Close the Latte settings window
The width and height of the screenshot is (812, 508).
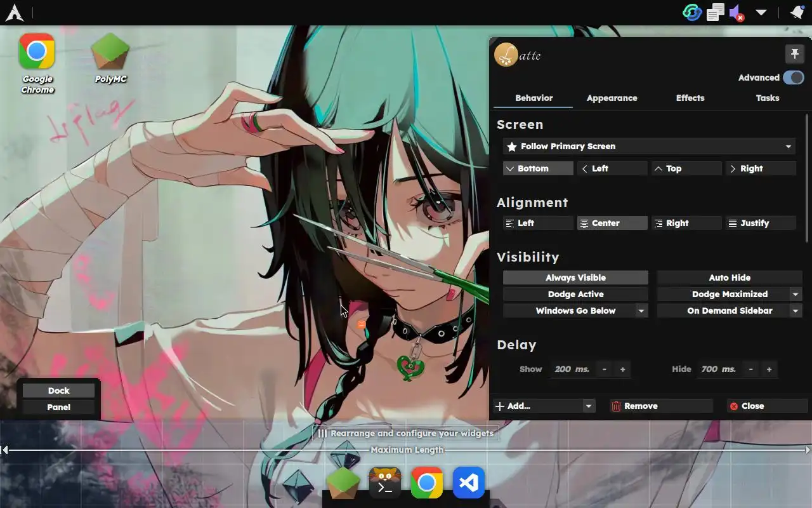[x=767, y=406]
